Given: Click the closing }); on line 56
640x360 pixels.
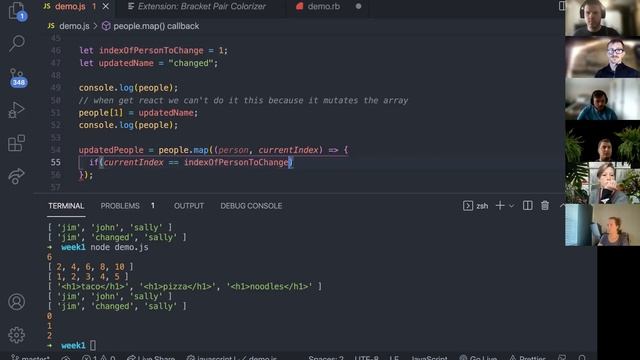Looking at the screenshot, I should (x=86, y=175).
